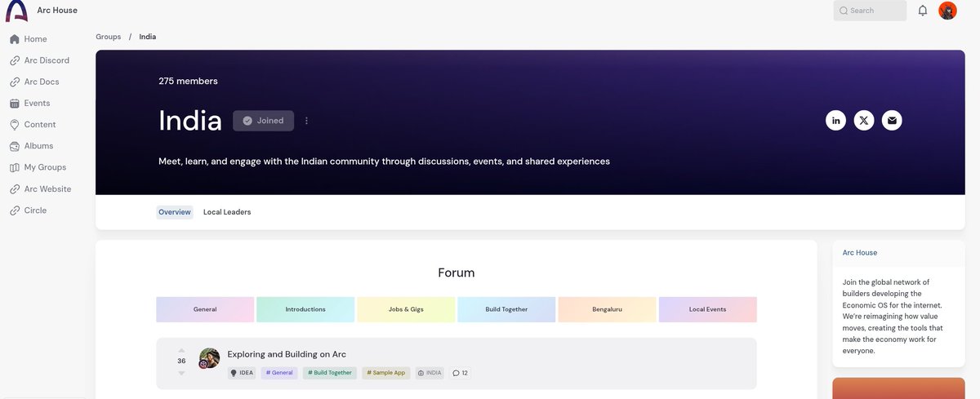The image size is (980, 399).
Task: Click the # Sample App post tag
Action: [x=386, y=373]
